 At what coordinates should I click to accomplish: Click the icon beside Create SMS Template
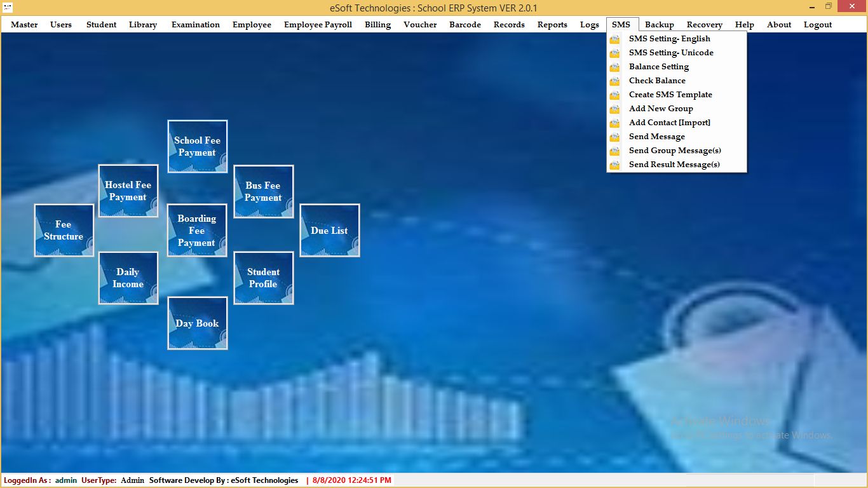click(614, 95)
